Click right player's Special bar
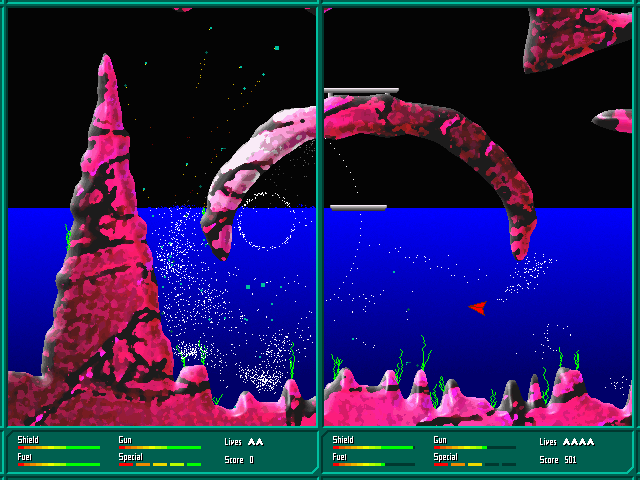The width and height of the screenshot is (640, 480). click(x=474, y=464)
